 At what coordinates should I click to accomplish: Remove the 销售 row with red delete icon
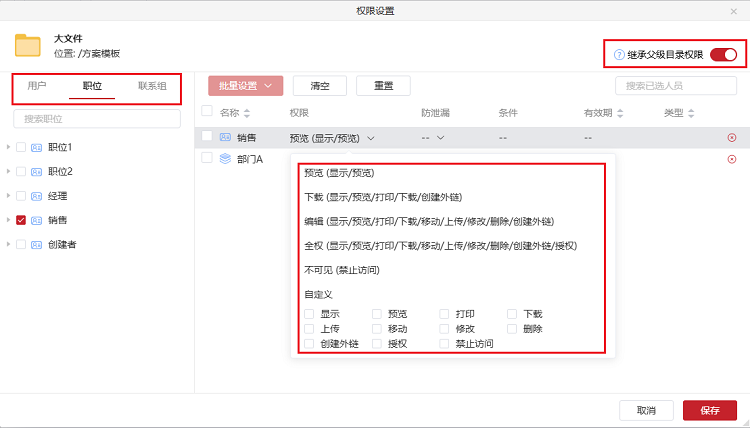pyautogui.click(x=732, y=138)
